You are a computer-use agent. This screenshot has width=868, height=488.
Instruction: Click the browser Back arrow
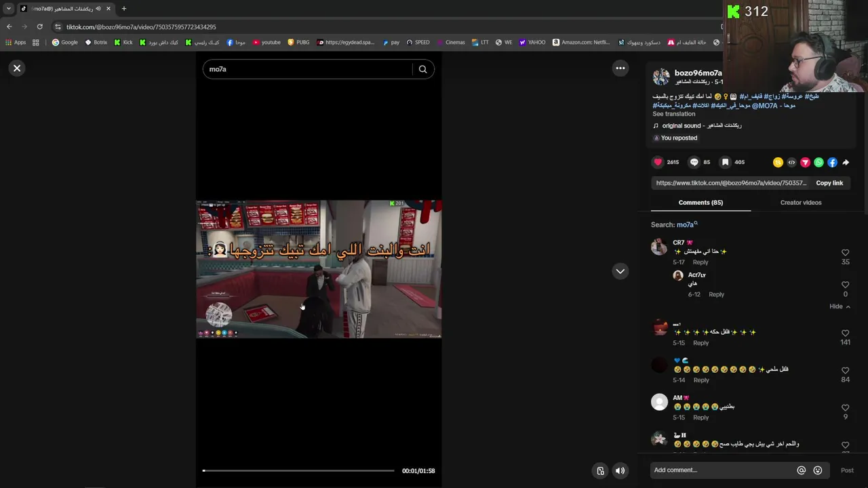point(9,26)
